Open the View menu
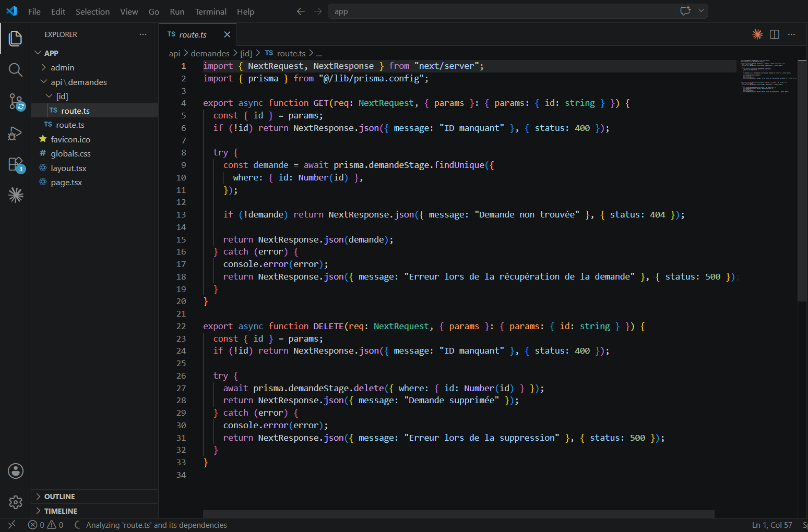The width and height of the screenshot is (808, 532). (x=129, y=11)
